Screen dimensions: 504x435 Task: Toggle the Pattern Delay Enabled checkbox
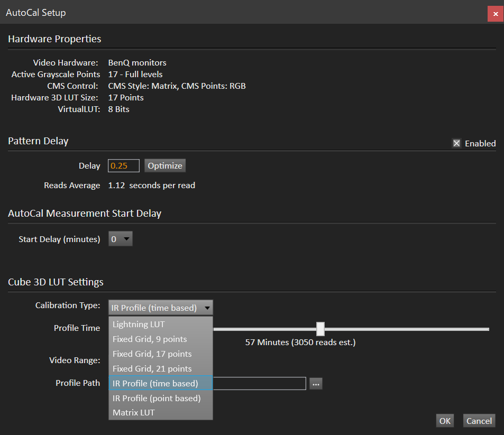pos(456,143)
